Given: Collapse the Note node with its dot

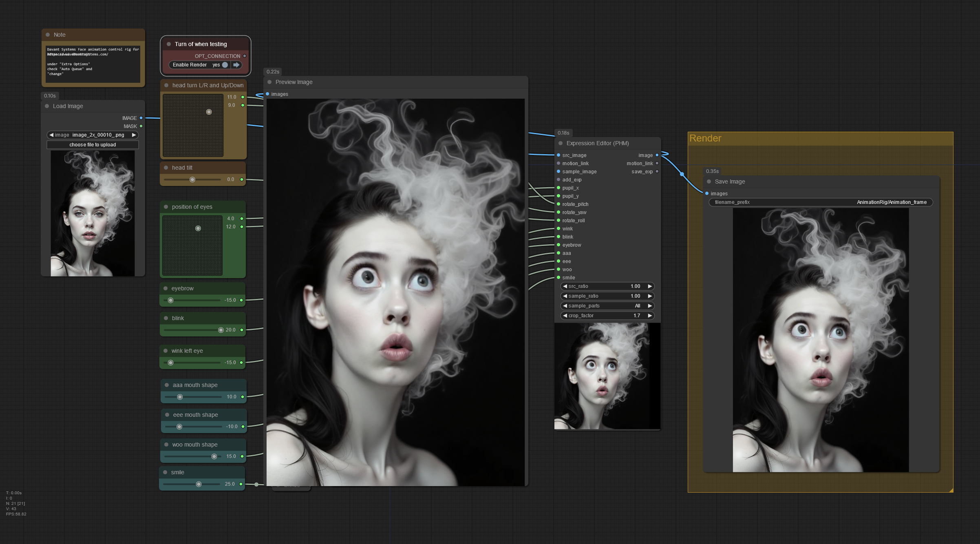Looking at the screenshot, I should tap(48, 35).
